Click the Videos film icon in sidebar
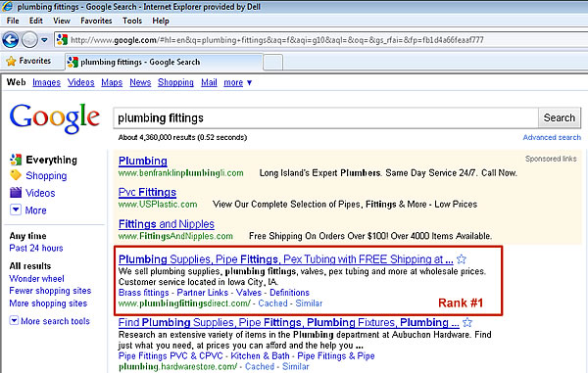This screenshot has height=373, width=588. pyautogui.click(x=16, y=193)
